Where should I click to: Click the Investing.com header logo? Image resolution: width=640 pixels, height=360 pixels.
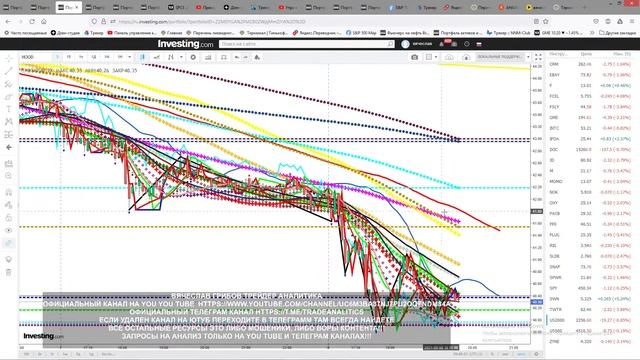(185, 44)
